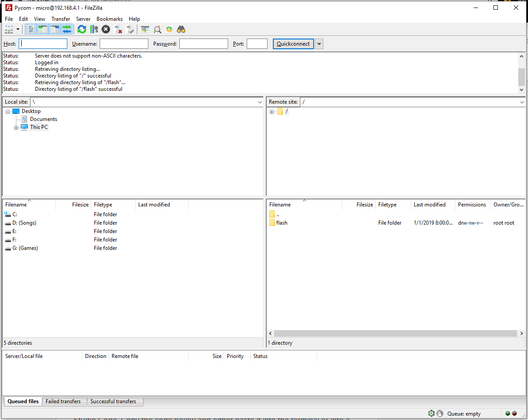Switch to the Failed transfers tab
This screenshot has width=528, height=420.
point(63,401)
